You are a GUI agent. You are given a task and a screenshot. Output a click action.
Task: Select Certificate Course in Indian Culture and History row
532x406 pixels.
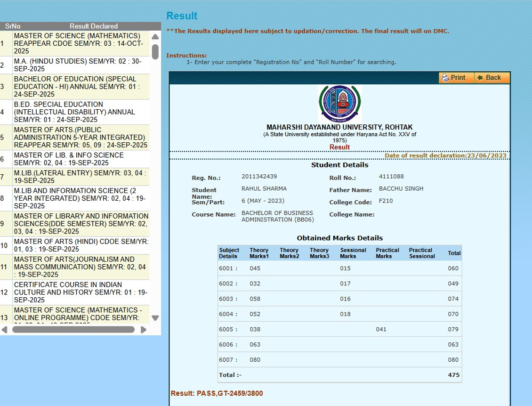pyautogui.click(x=75, y=292)
